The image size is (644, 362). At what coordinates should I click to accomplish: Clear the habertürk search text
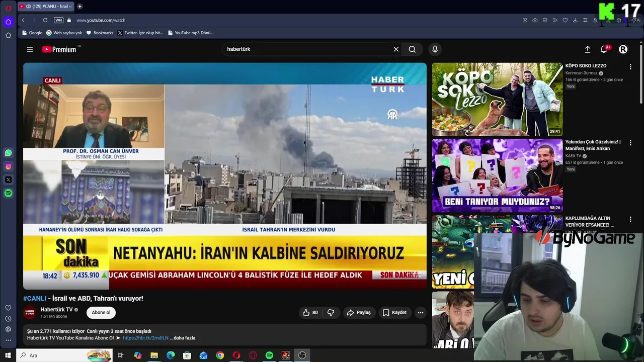point(396,49)
